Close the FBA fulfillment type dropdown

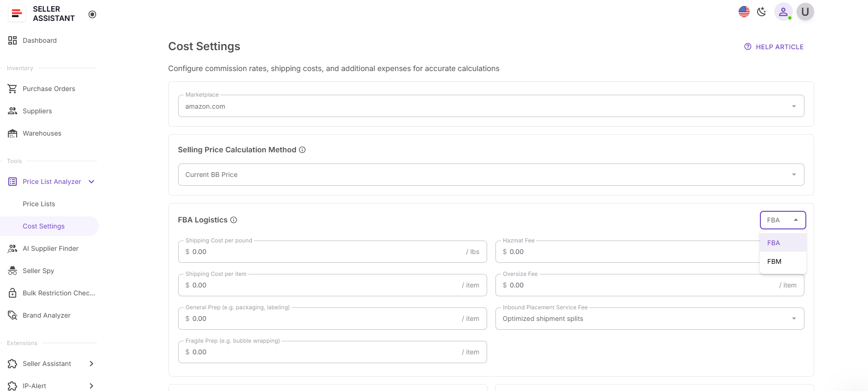(783, 220)
